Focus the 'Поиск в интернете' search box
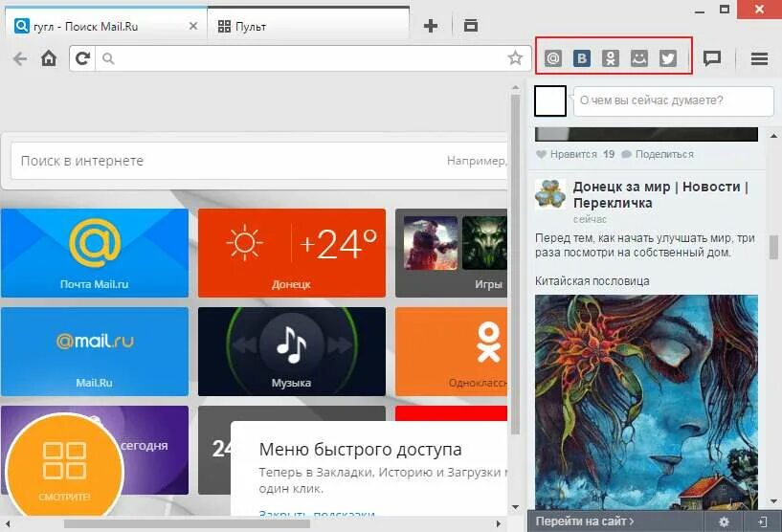This screenshot has height=532, width=782. point(258,161)
